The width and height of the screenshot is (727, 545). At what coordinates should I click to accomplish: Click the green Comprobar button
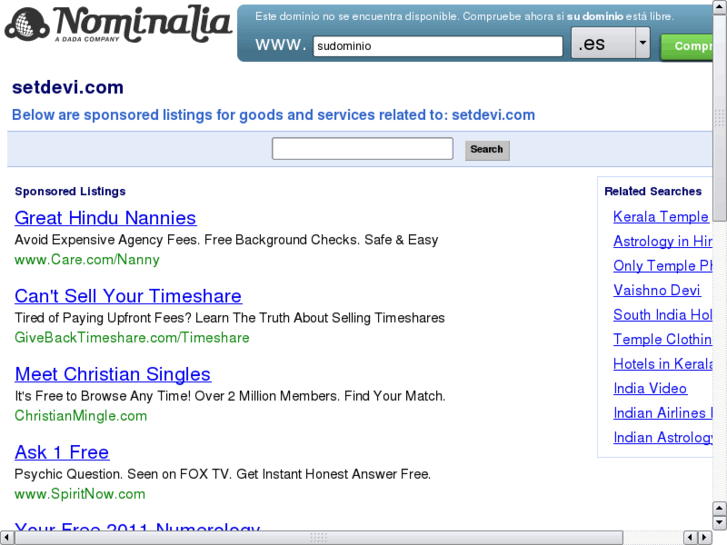687,46
